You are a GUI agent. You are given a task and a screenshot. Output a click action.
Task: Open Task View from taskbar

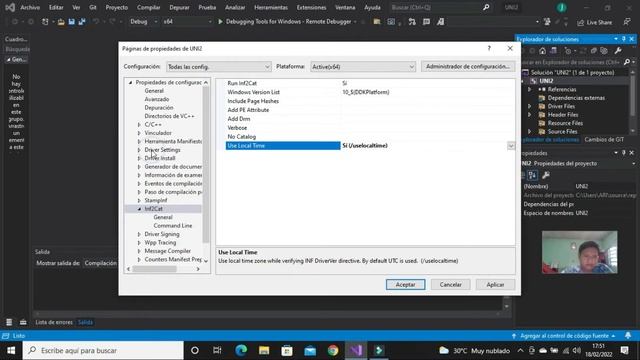(x=217, y=350)
